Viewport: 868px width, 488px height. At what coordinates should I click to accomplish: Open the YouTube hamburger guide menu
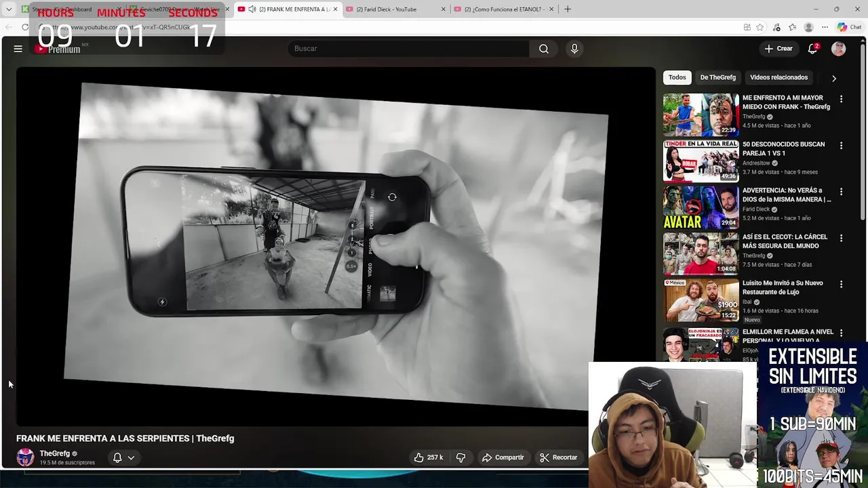click(18, 49)
